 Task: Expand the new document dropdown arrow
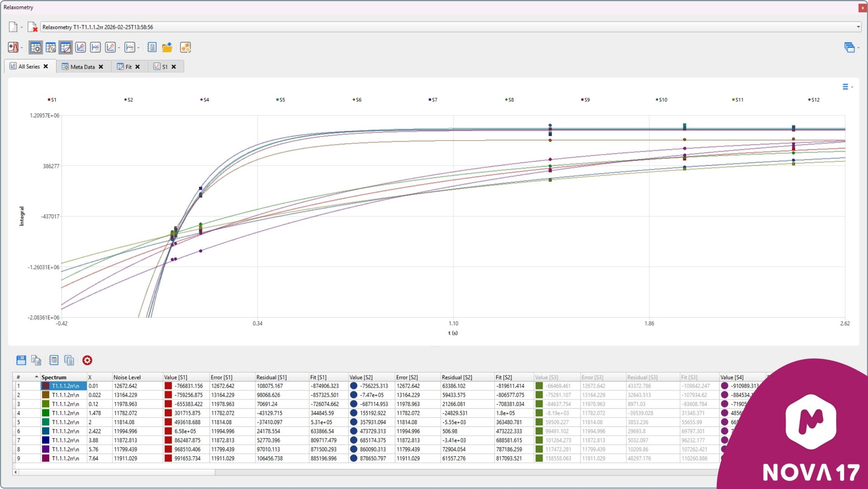[22, 27]
